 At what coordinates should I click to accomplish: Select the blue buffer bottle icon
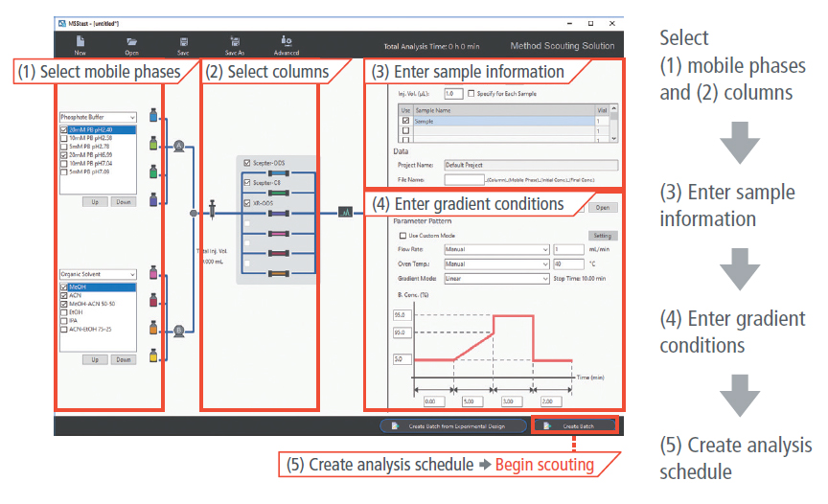(x=153, y=115)
